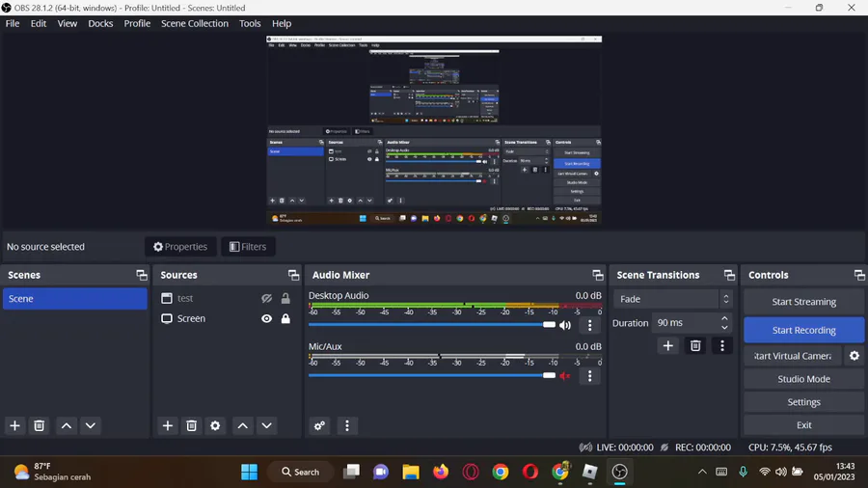
Task: Add a scene transition with plus
Action: tap(668, 346)
